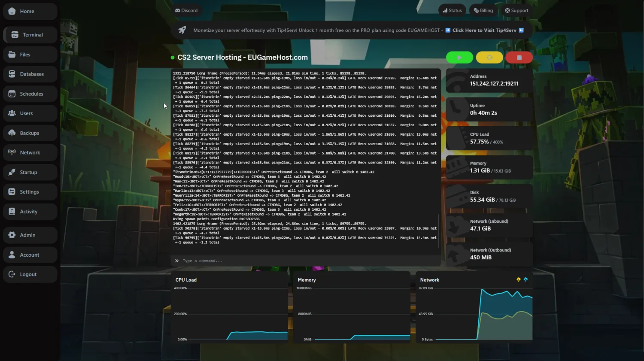The width and height of the screenshot is (644, 361).
Task: Click the rocket icon in promo banner
Action: [182, 30]
